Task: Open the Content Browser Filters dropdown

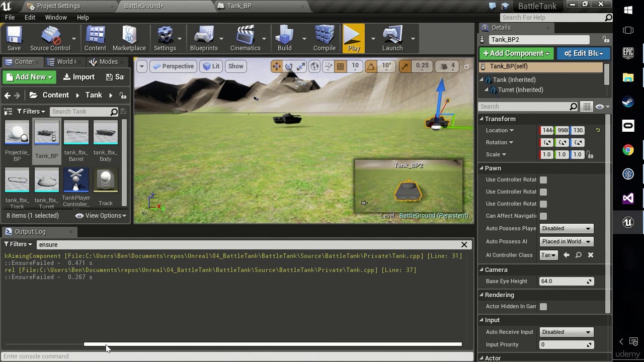Action: tap(31, 112)
